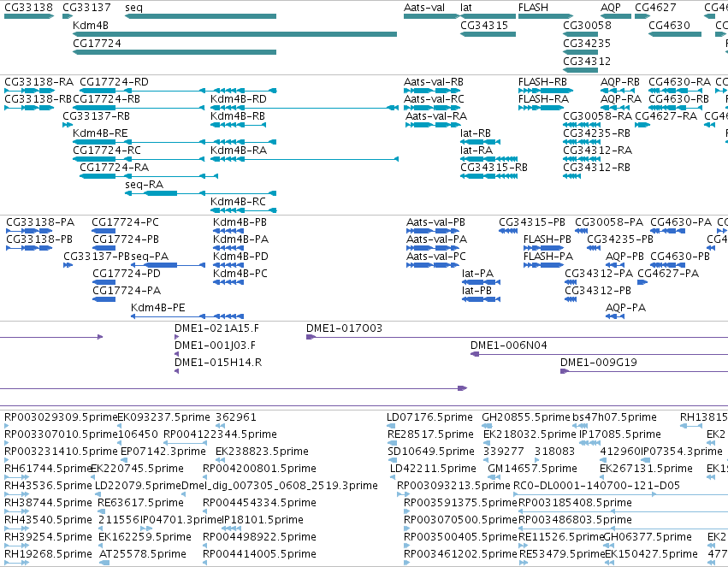Screen dimensions: 728x567
Task: Select the Kdm4B-RE transcript label
Action: pyautogui.click(x=100, y=133)
